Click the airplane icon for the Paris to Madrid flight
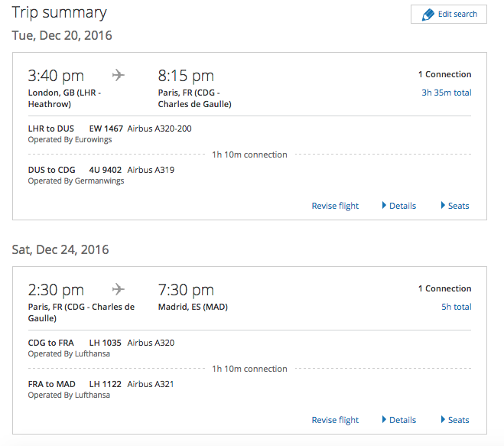This screenshot has height=446, width=504. pyautogui.click(x=119, y=289)
